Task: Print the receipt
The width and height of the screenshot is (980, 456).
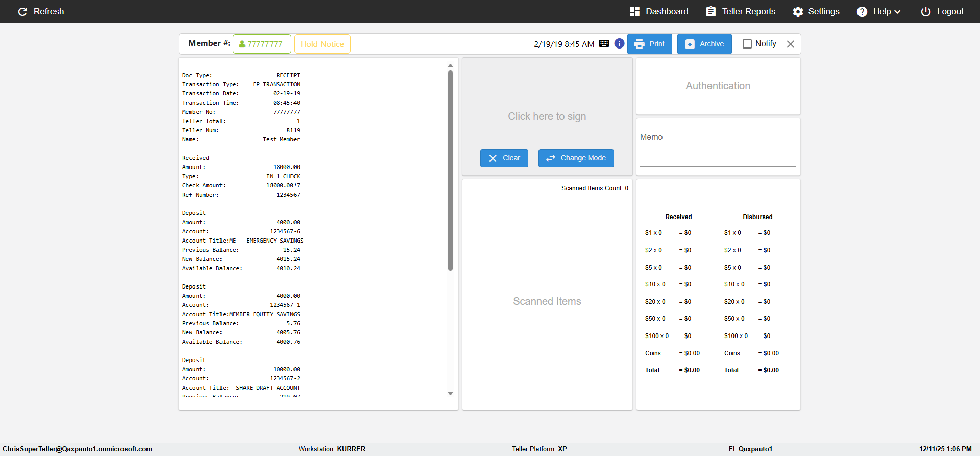Action: coord(649,44)
